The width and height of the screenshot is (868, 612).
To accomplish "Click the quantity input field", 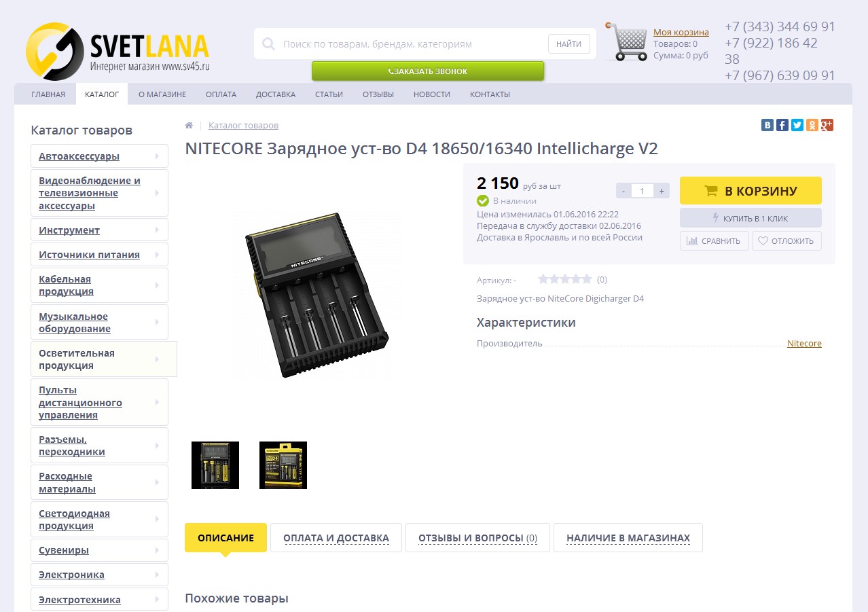I will [x=643, y=191].
